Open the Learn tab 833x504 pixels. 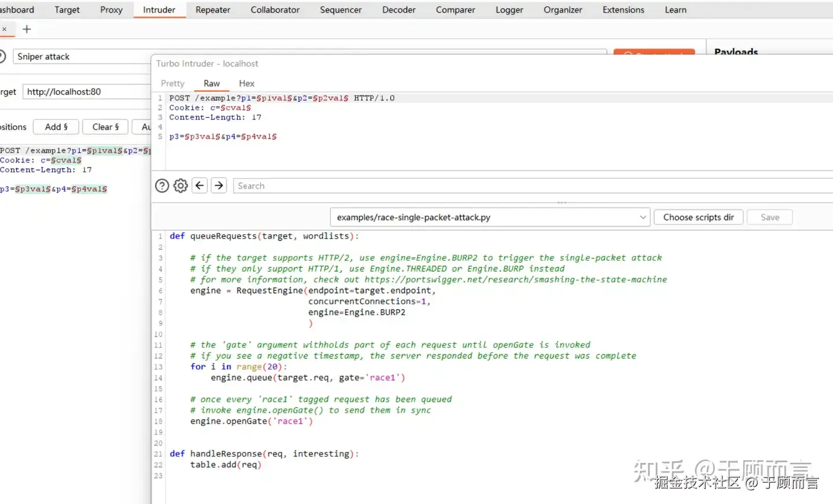click(x=675, y=10)
